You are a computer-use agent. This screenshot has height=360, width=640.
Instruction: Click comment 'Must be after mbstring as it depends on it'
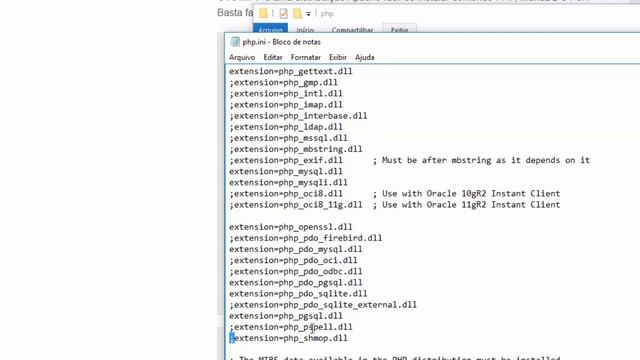point(486,160)
